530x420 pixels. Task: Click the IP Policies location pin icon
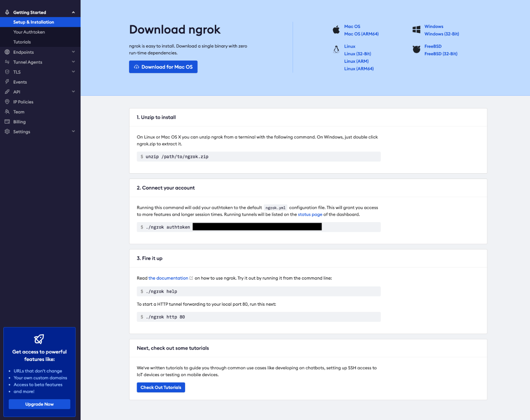[x=7, y=102]
